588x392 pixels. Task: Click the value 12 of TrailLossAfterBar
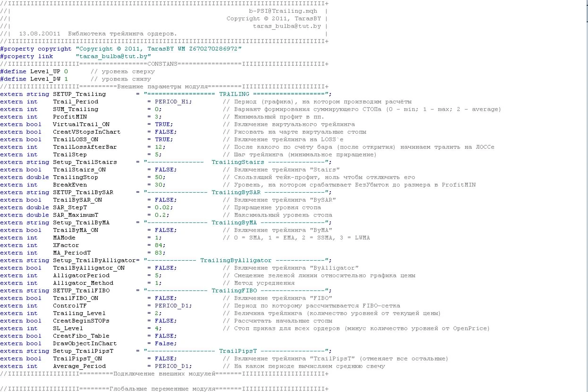pos(159,147)
